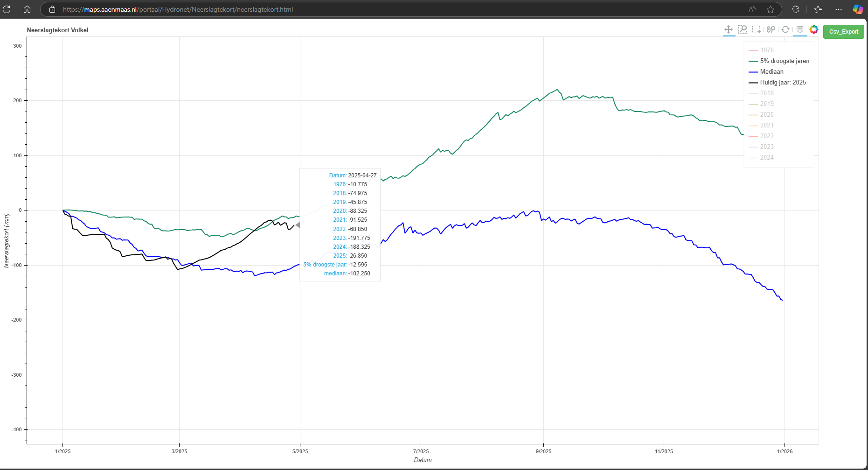Reload the page with browser refresh

(x=7, y=9)
